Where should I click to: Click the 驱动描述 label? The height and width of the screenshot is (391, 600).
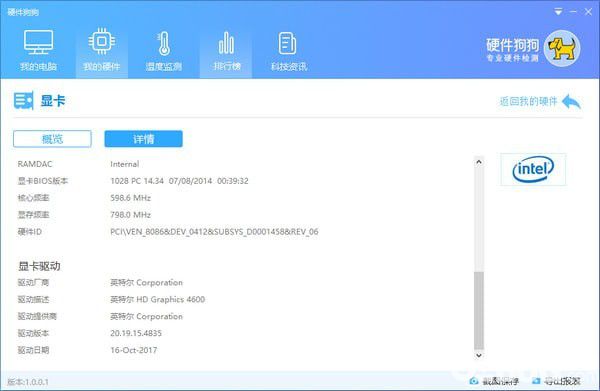33,300
